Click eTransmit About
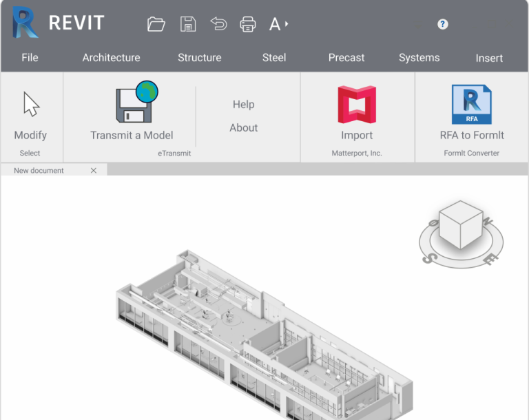 pos(244,128)
